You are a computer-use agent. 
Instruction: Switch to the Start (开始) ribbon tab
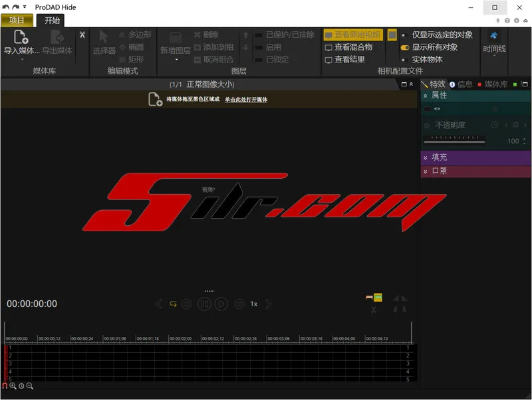(x=52, y=21)
